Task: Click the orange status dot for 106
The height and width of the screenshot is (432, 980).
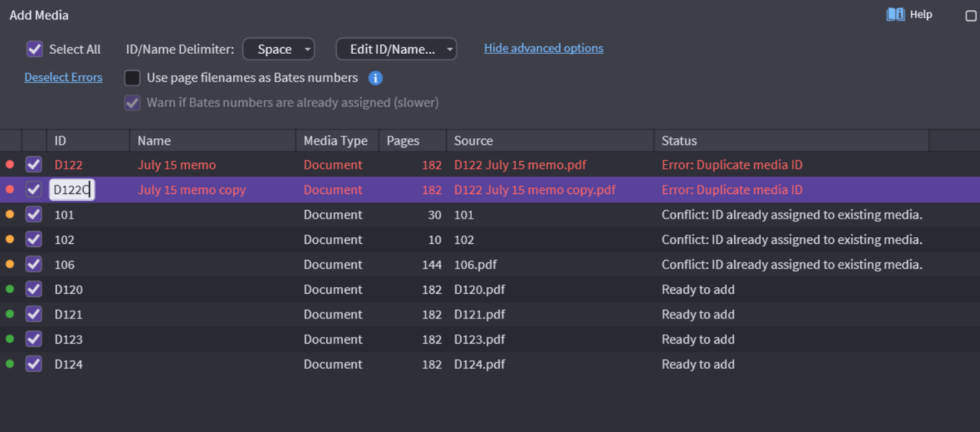Action: [x=10, y=265]
